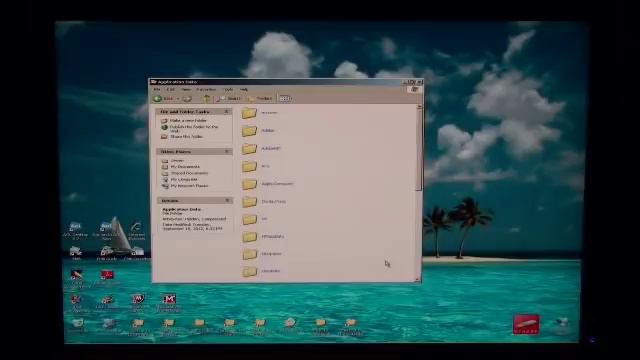Viewport: 640px width, 360px height.
Task: Click Publish this folder to the Web
Action: coord(194,129)
